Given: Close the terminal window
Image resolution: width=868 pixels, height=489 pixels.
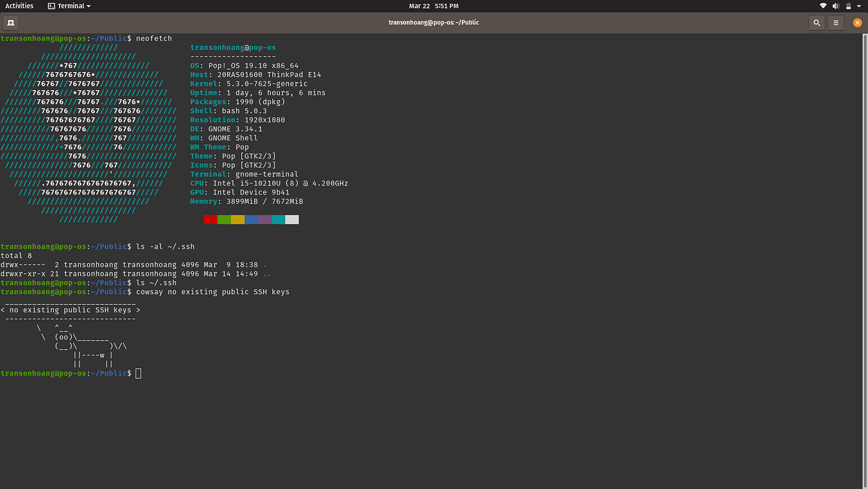Looking at the screenshot, I should 857,22.
